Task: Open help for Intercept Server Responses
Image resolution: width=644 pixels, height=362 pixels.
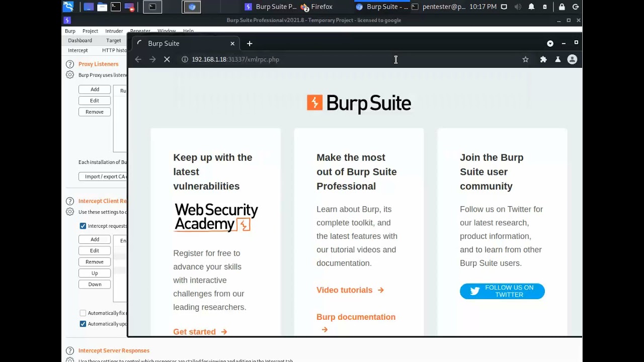Action: [70, 350]
